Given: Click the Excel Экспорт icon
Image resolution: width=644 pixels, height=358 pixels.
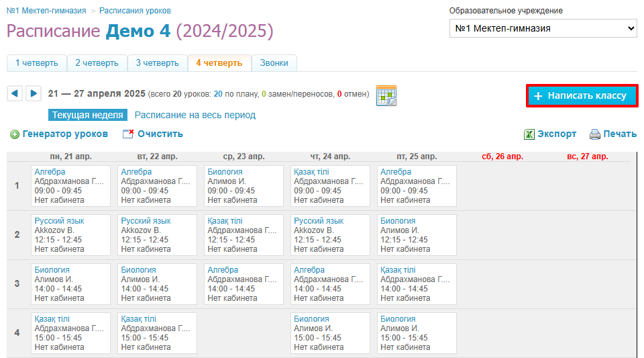Looking at the screenshot, I should 529,134.
